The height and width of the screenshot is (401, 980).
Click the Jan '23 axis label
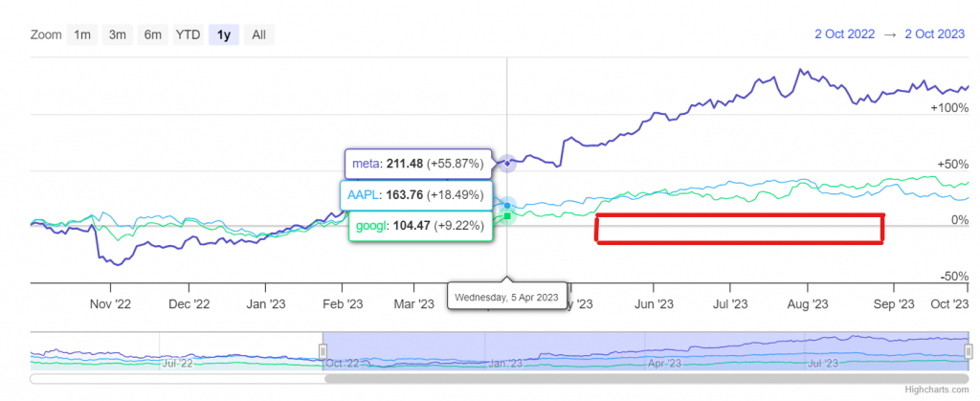(265, 304)
